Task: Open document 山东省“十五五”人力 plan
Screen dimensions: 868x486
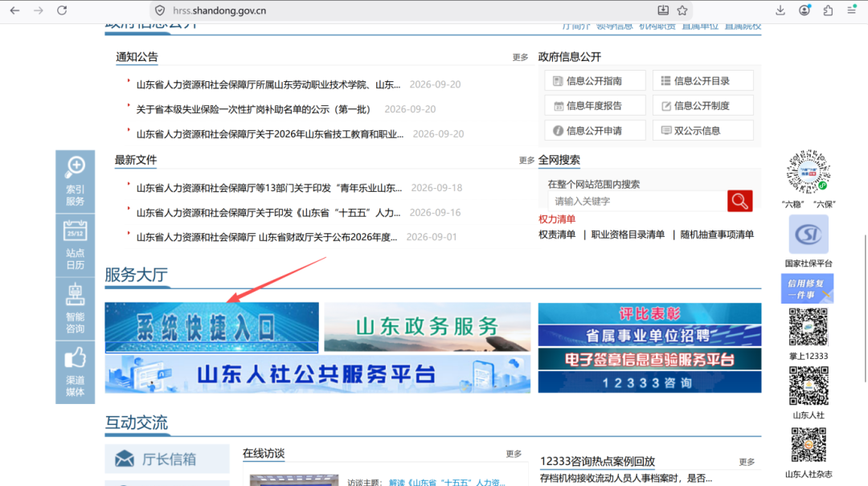Action: pos(268,213)
